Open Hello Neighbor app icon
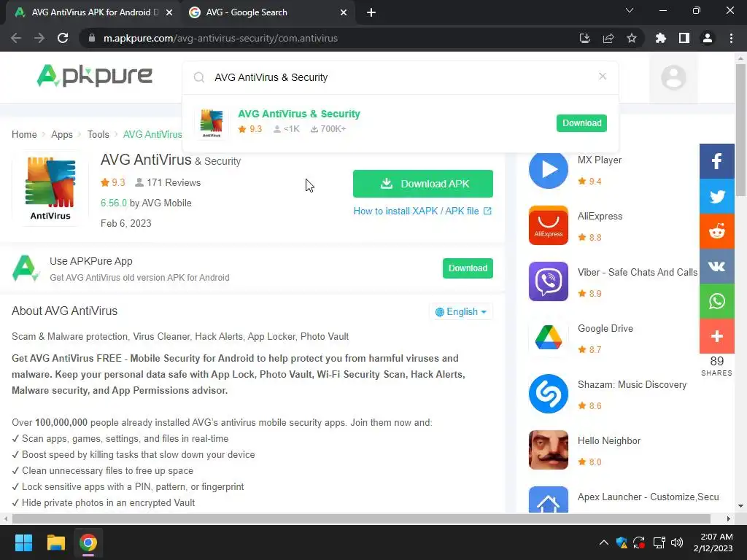The width and height of the screenshot is (747, 560). 549,450
